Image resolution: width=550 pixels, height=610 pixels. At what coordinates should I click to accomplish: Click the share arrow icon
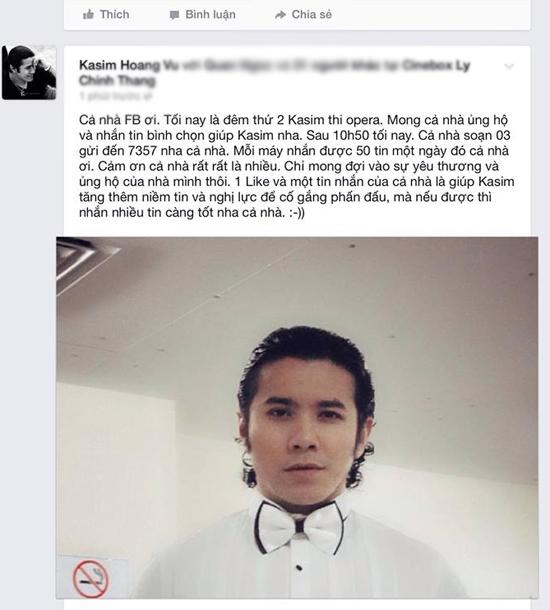click(x=280, y=15)
